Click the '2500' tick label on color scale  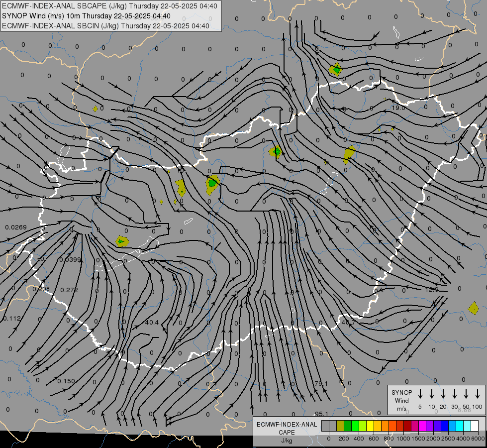(448, 439)
